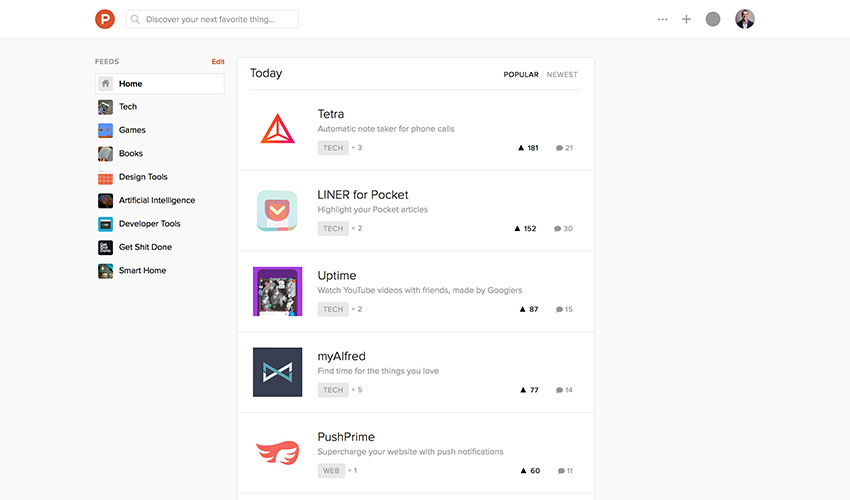Click the Tech feed icon
This screenshot has height=500, width=850.
click(x=105, y=107)
